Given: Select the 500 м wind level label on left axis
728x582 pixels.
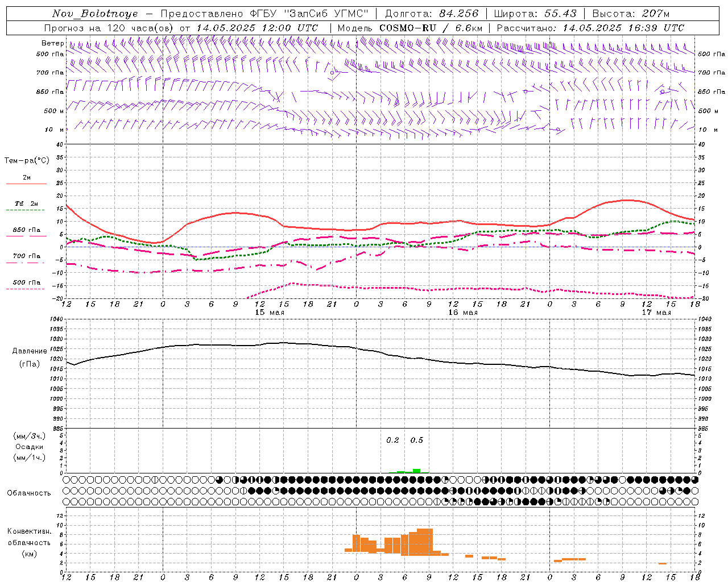Looking at the screenshot, I should [54, 111].
